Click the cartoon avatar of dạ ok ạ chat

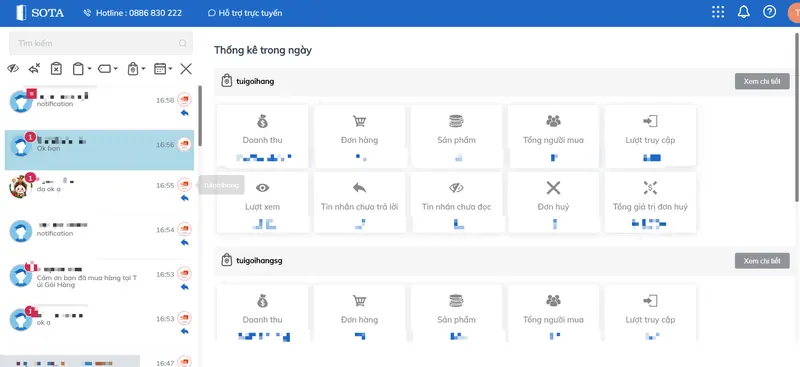click(20, 187)
